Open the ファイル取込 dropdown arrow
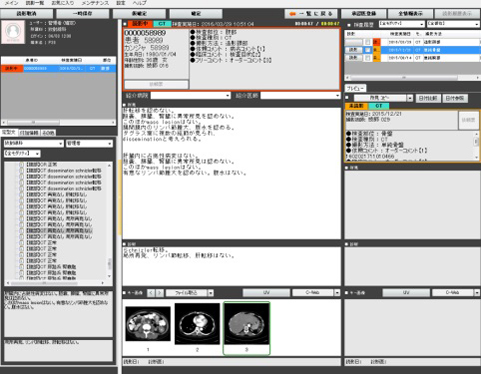The height and width of the screenshot is (374, 481). (x=211, y=293)
